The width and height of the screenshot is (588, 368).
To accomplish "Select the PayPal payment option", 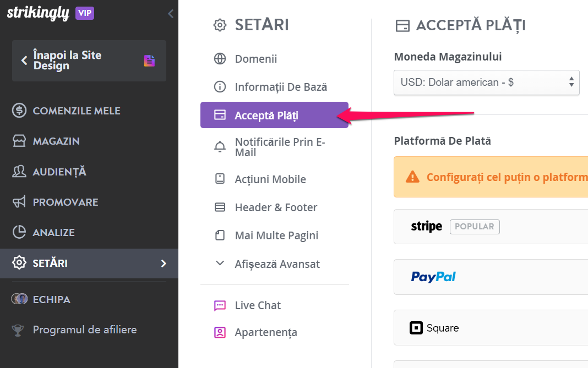I will coord(490,277).
